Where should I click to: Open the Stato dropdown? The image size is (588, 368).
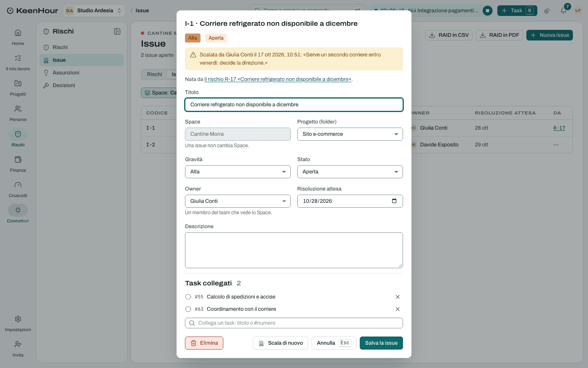tap(350, 172)
